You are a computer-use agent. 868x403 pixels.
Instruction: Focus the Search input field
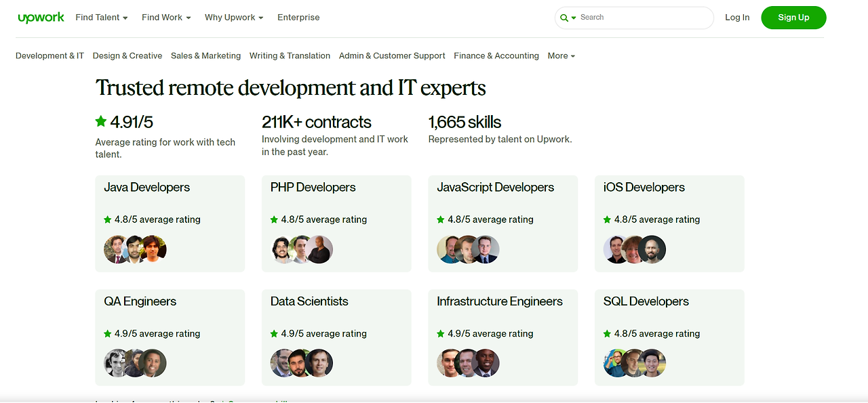pos(641,18)
